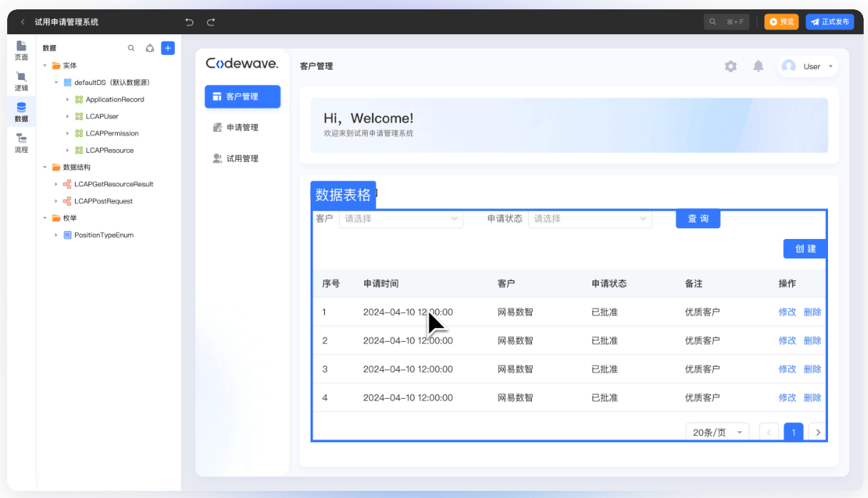Undo the last action
The width and height of the screenshot is (868, 498).
point(189,22)
